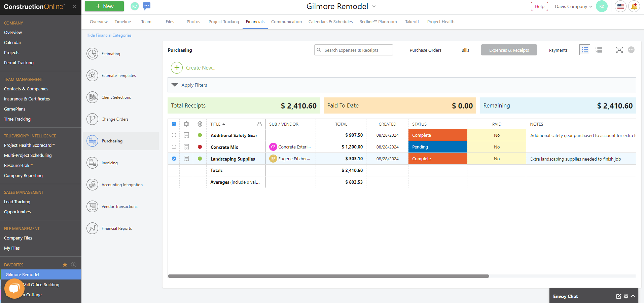This screenshot has width=644, height=303.
Task: Click Hide Financial Categories link
Action: click(x=109, y=35)
